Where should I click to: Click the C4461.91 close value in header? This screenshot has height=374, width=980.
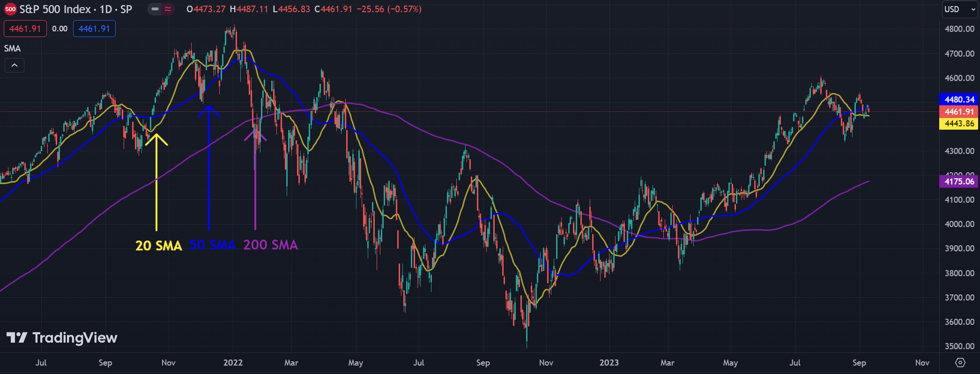coord(333,9)
